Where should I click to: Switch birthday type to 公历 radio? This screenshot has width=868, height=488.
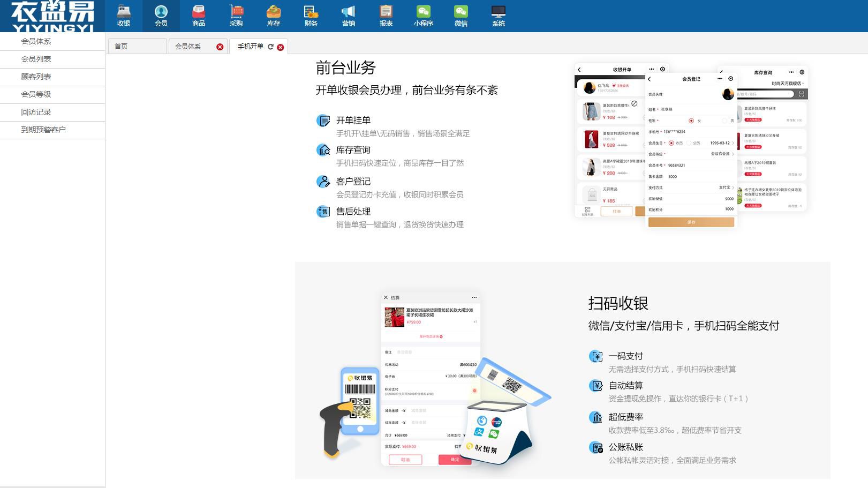pos(689,143)
